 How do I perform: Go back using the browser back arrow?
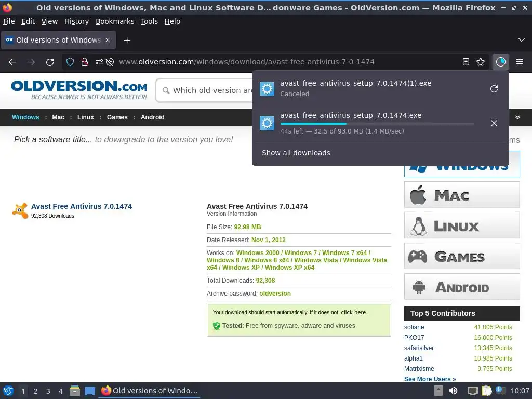12,62
